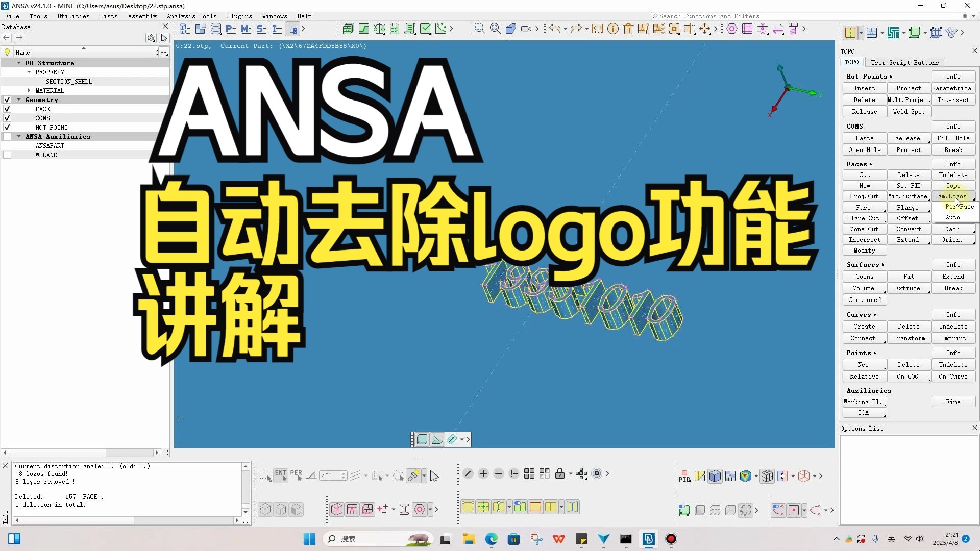Click the Fill Hole button
Viewport: 980px width, 551px height.
(x=953, y=138)
